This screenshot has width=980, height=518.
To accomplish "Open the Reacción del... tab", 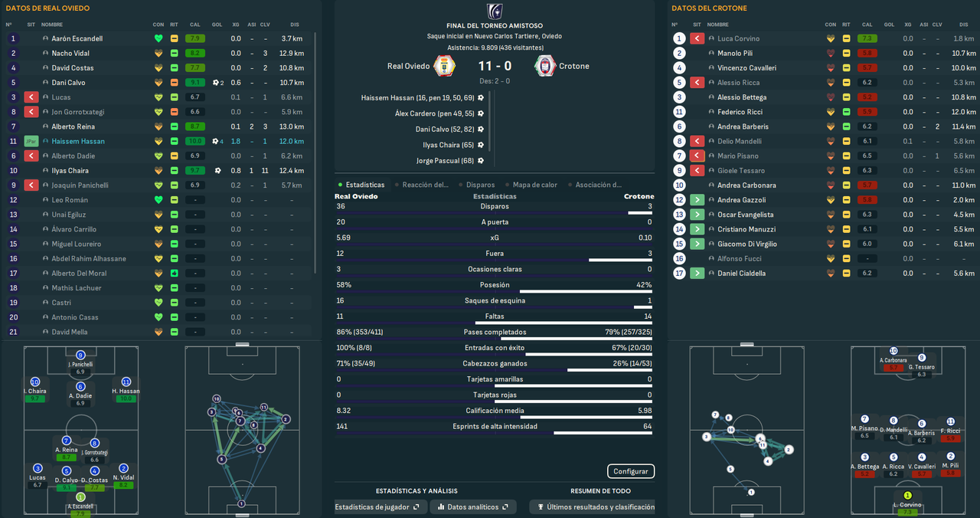I will (x=423, y=185).
